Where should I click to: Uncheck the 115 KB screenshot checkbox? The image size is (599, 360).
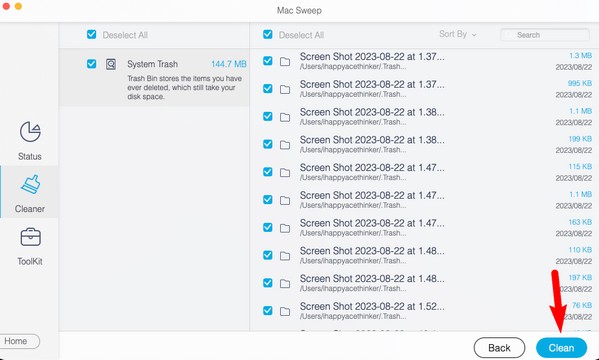coord(268,172)
